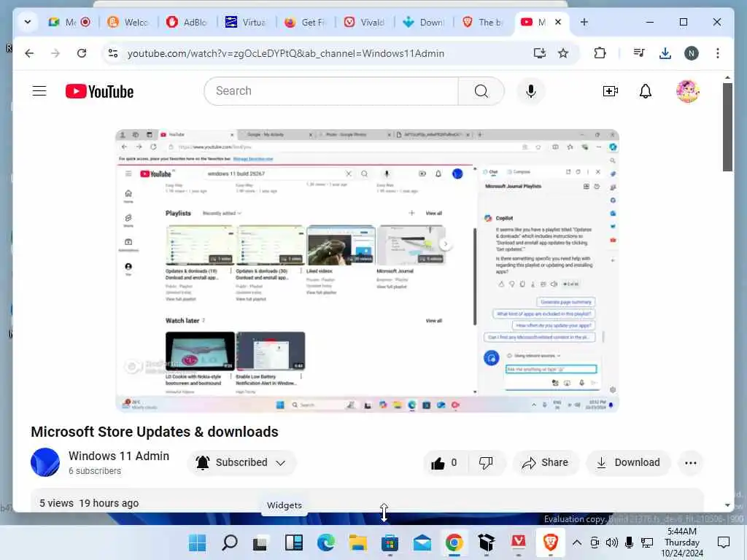Viewport: 747px width, 560px height.
Task: Open the Windows Start button
Action: pos(197,542)
